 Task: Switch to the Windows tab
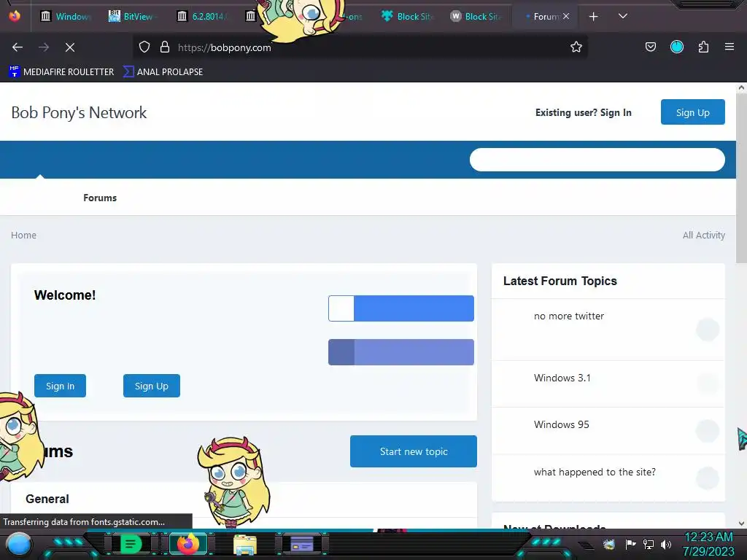click(x=66, y=17)
